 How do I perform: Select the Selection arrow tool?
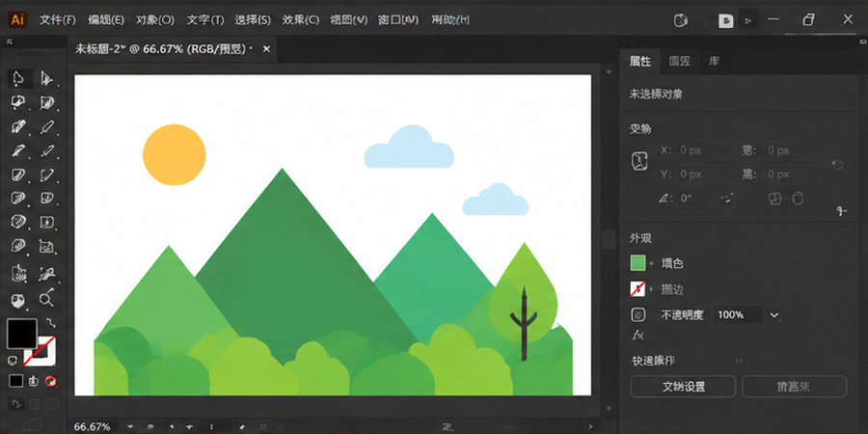17,79
